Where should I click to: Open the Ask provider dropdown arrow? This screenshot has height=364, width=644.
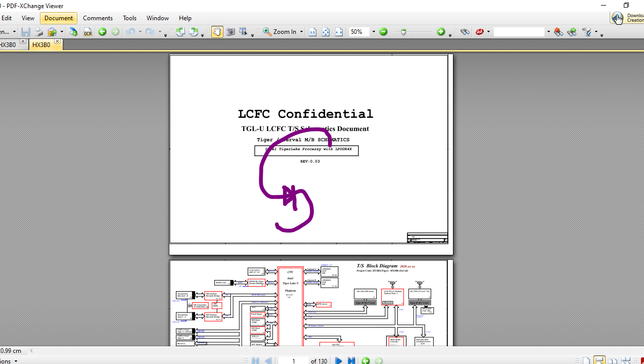[489, 32]
